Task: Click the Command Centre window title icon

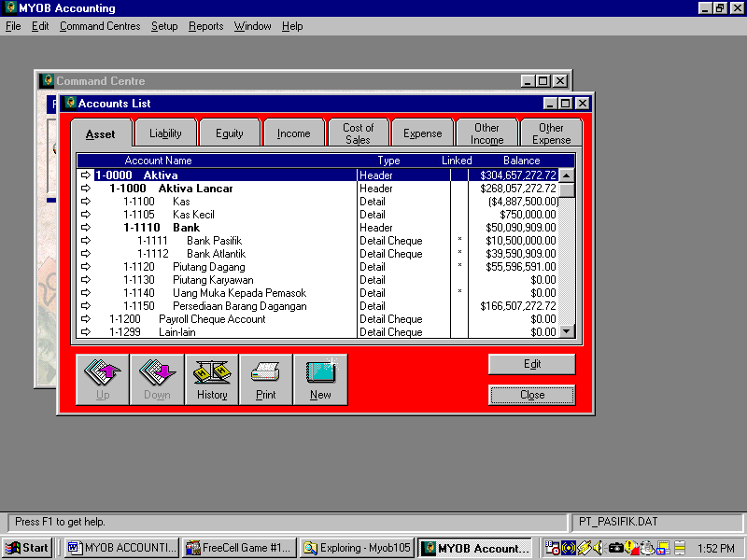Action: 48,80
